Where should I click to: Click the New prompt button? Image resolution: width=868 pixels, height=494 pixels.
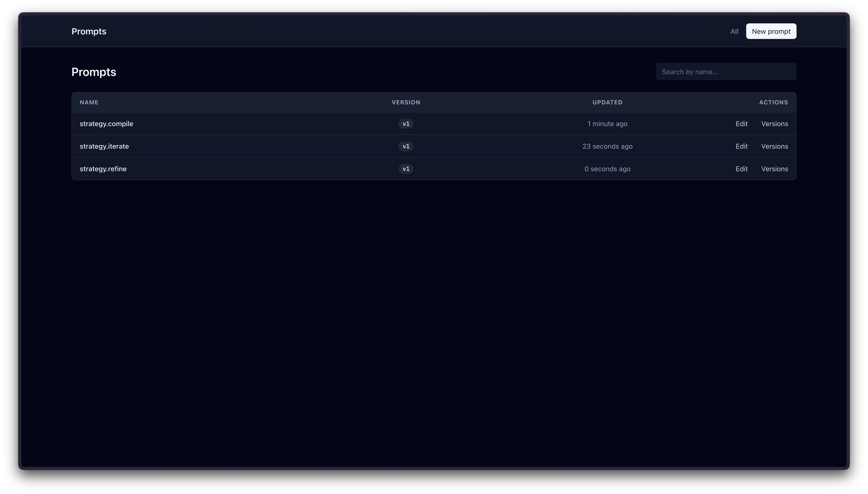click(771, 31)
